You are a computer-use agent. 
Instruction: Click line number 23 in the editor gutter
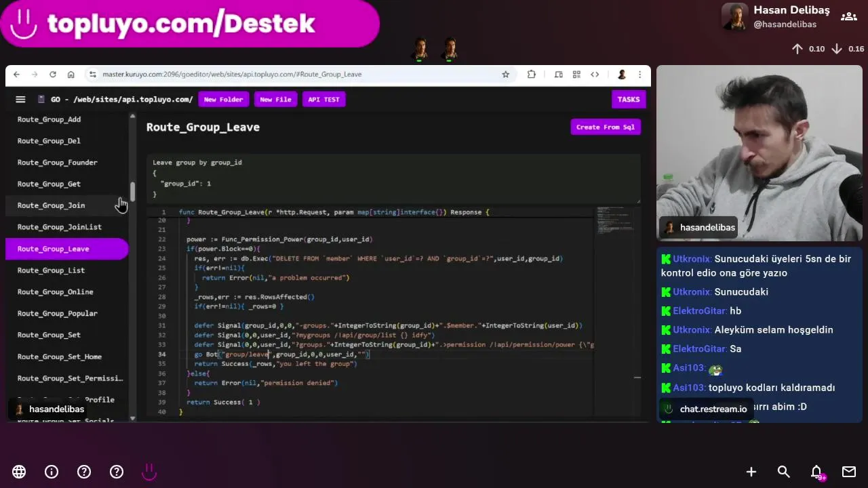(161, 249)
